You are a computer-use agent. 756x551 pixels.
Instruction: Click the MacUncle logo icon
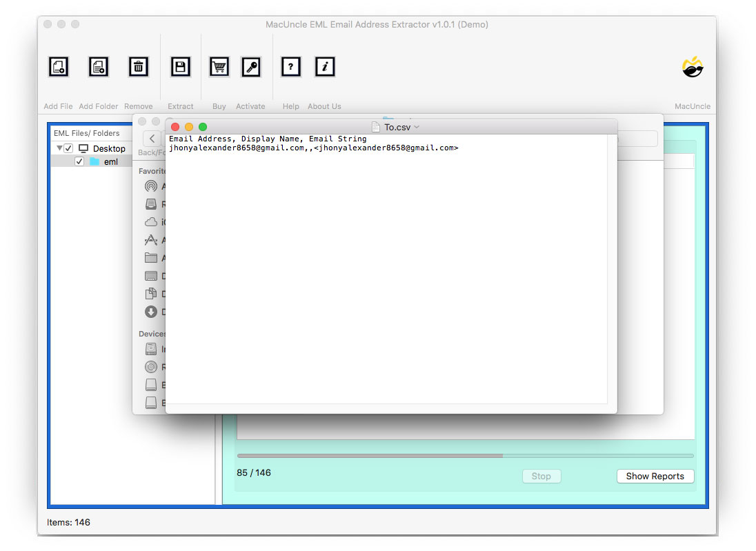693,67
